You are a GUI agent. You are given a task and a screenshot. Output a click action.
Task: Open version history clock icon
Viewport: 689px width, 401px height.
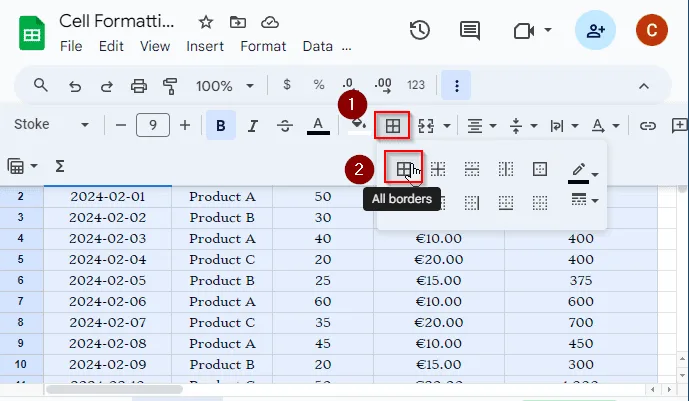420,30
